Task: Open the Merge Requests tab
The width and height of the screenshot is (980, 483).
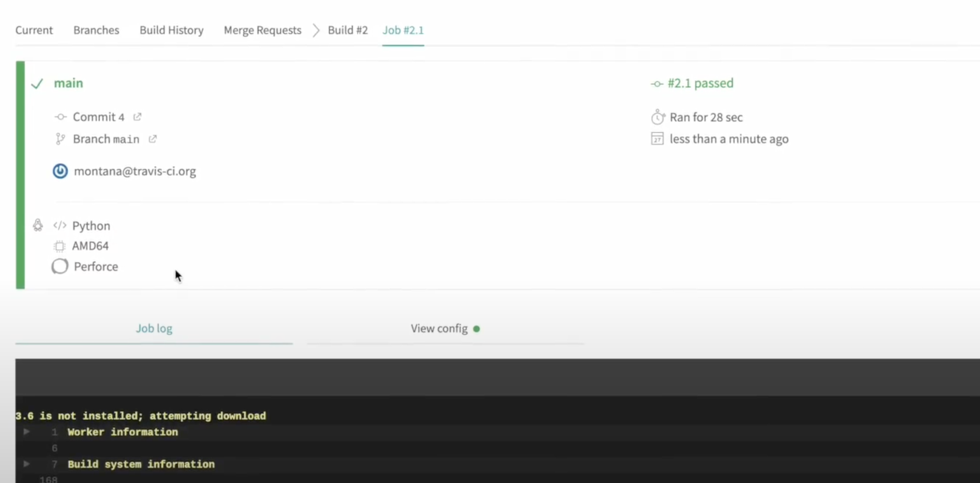Action: [262, 30]
